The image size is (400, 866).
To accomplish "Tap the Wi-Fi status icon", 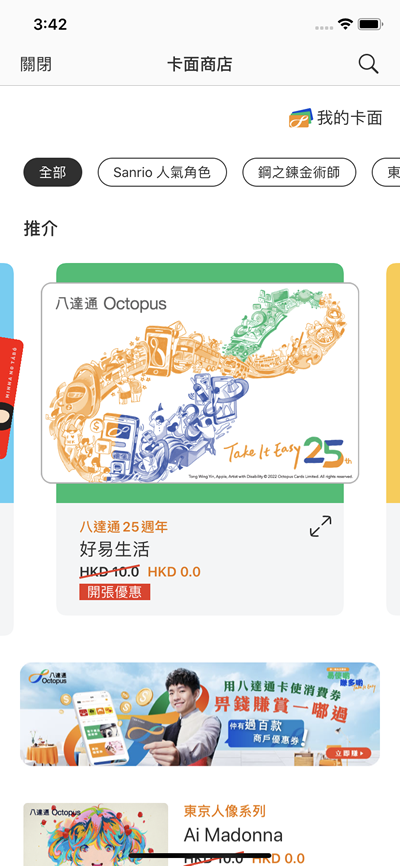I will pos(346,24).
